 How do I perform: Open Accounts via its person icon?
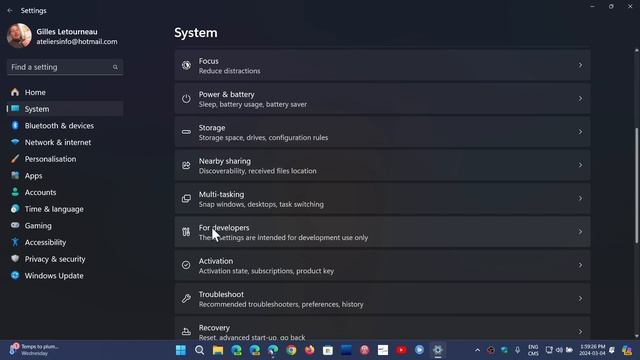click(15, 192)
